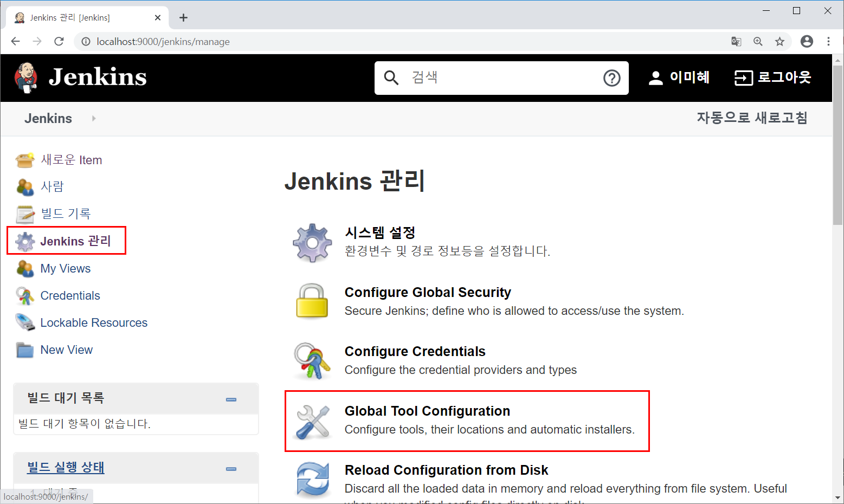
Task: Click the logout arrow icon
Action: click(744, 78)
